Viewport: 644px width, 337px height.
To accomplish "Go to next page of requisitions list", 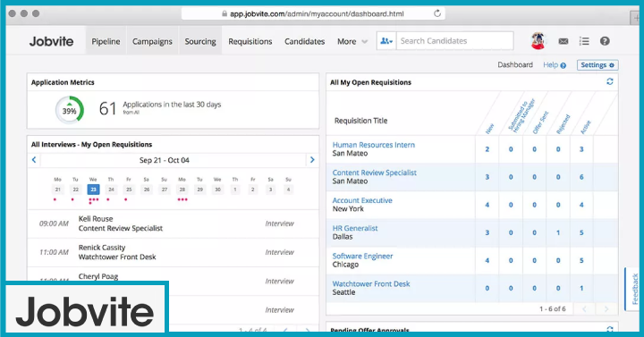I will [x=606, y=309].
